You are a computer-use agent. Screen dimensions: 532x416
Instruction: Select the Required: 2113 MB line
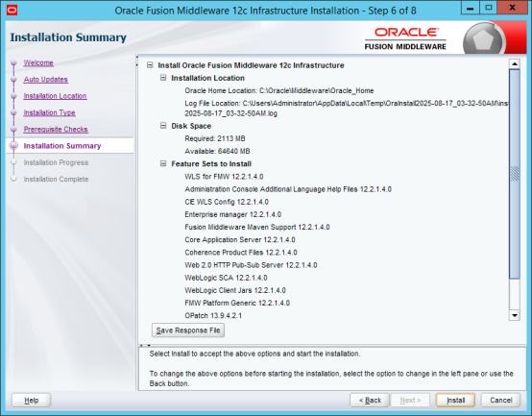(215, 138)
